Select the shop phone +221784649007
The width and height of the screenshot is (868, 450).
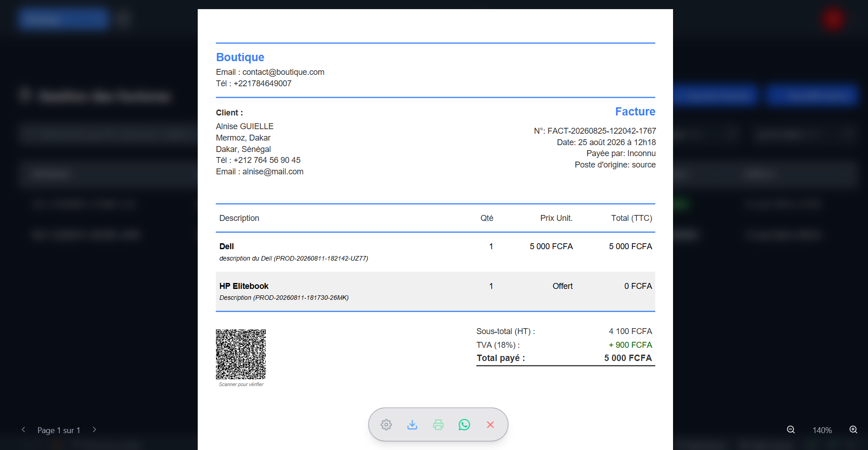pyautogui.click(x=263, y=84)
